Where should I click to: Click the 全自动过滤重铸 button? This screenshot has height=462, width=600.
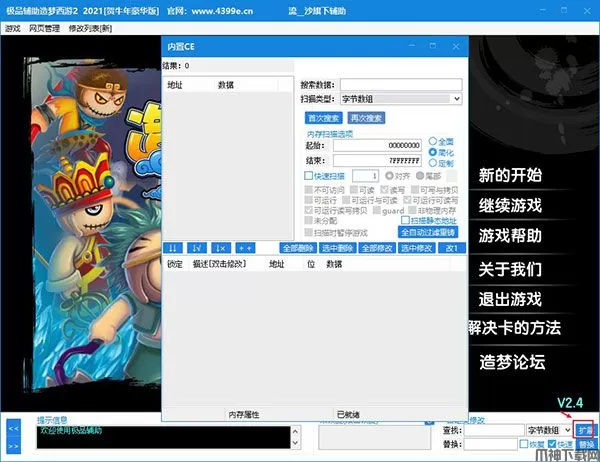coord(428,232)
